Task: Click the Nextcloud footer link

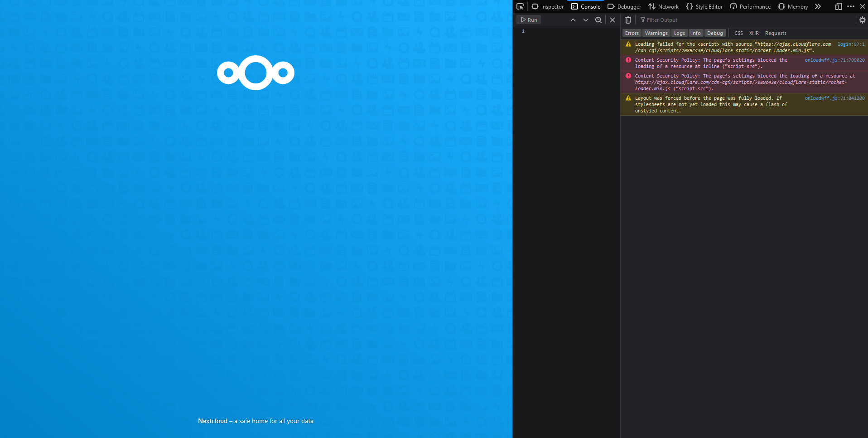Action: tap(212, 421)
